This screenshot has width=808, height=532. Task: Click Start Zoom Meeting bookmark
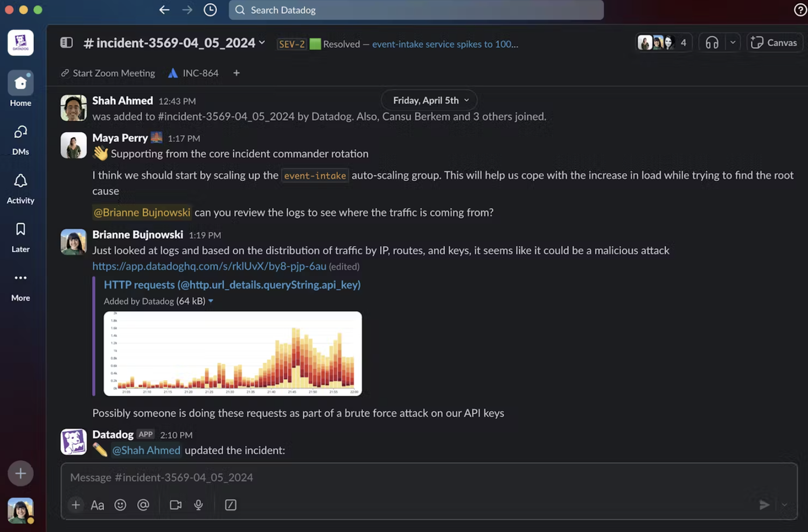click(x=108, y=73)
